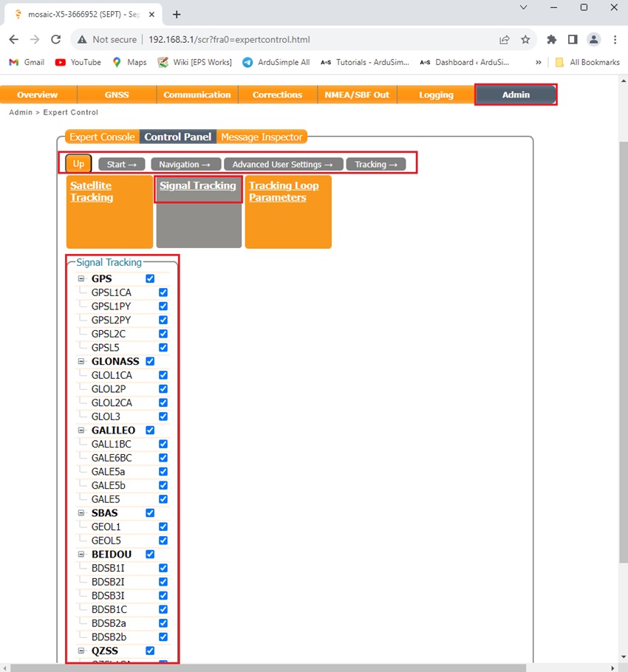Disable the GALE5a signal checkbox
This screenshot has width=628, height=672.
[x=163, y=471]
